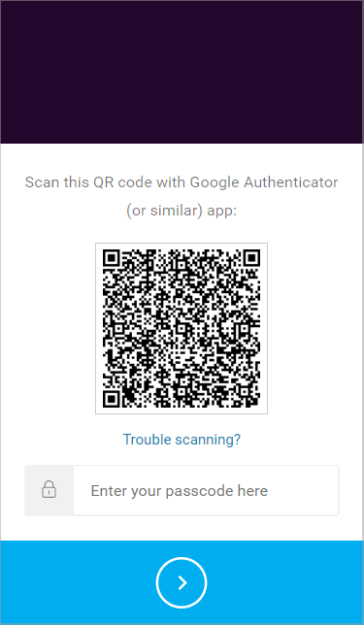Click the dark purple header banner
The height and width of the screenshot is (625, 364).
182,72
